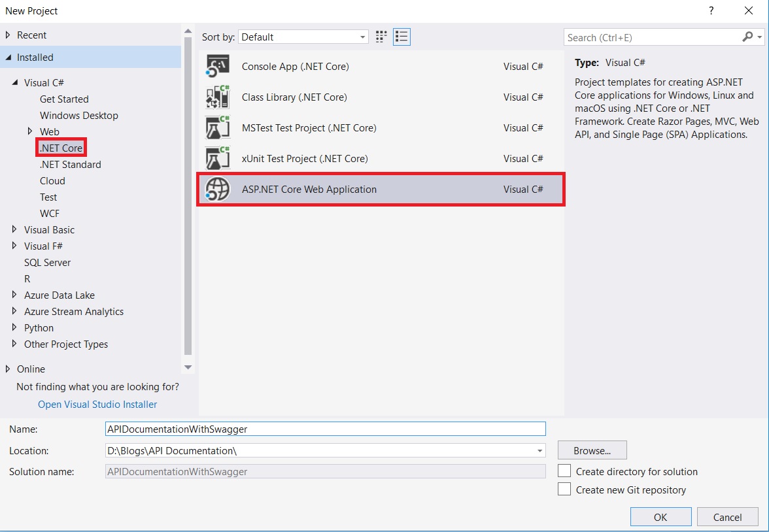The image size is (769, 532).
Task: Switch to medium icons view
Action: click(381, 37)
